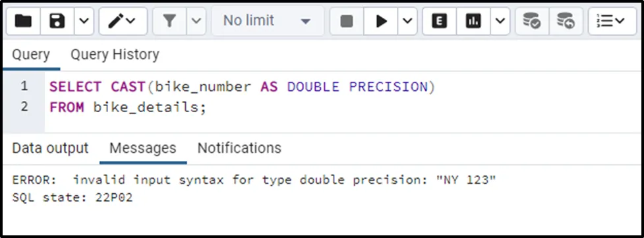
Task: Expand the explain options dropdown arrow
Action: 500,20
